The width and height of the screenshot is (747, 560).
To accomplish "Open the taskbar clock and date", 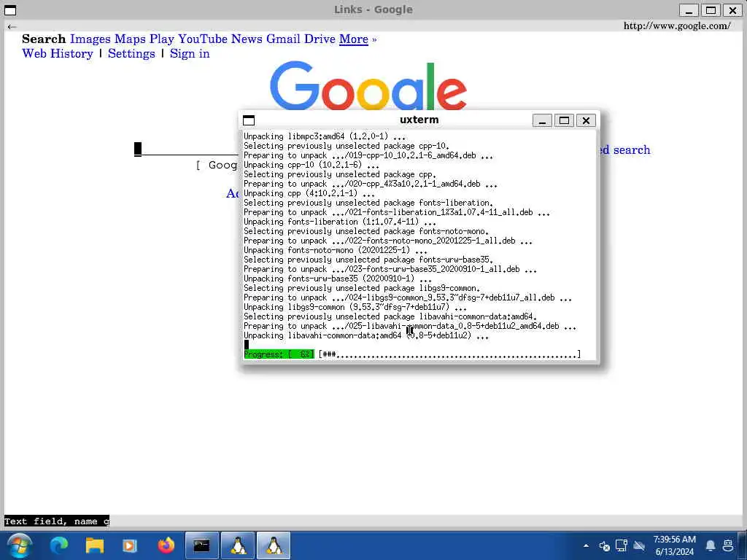I will tap(674, 545).
